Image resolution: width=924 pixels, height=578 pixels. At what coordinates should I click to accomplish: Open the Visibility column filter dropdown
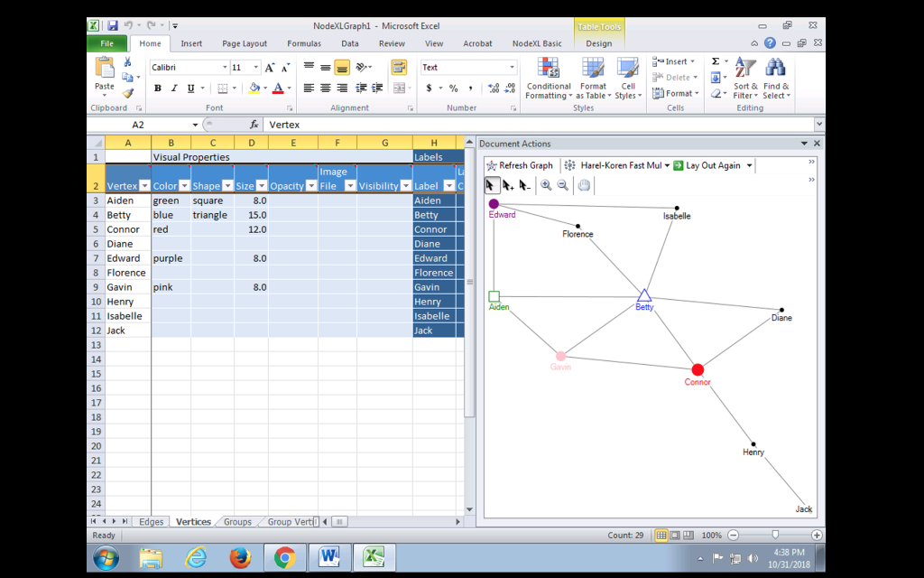(x=405, y=186)
